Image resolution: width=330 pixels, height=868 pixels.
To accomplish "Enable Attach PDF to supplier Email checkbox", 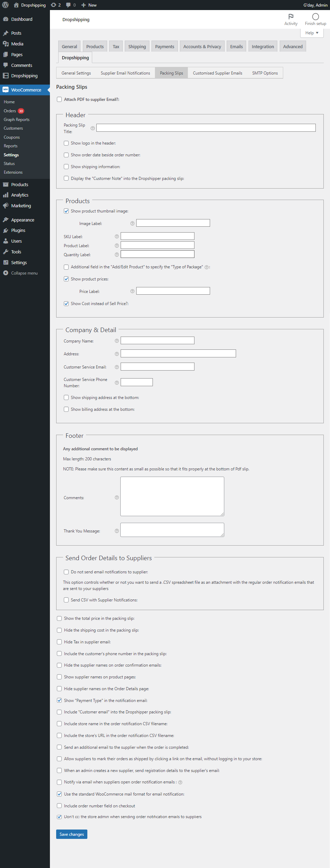I will coord(59,99).
